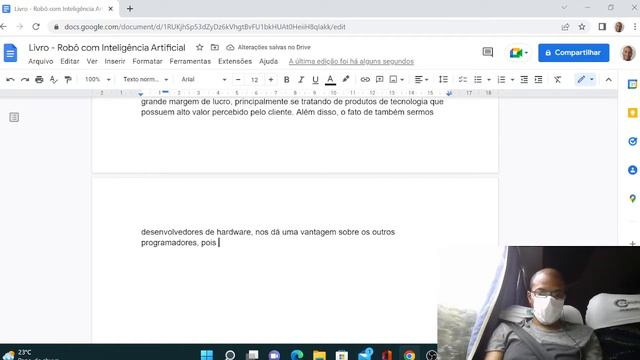Open the Google Meet call dropdown

click(519, 53)
